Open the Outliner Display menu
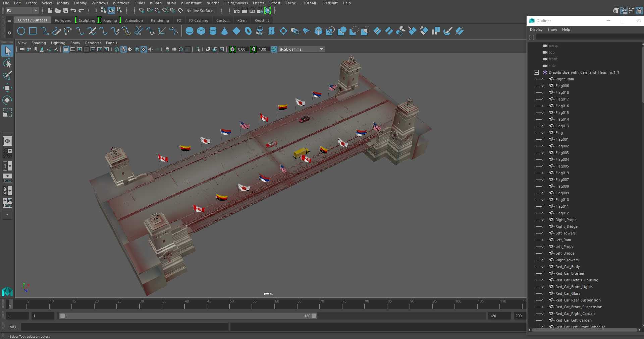Image resolution: width=644 pixels, height=339 pixels. point(536,29)
